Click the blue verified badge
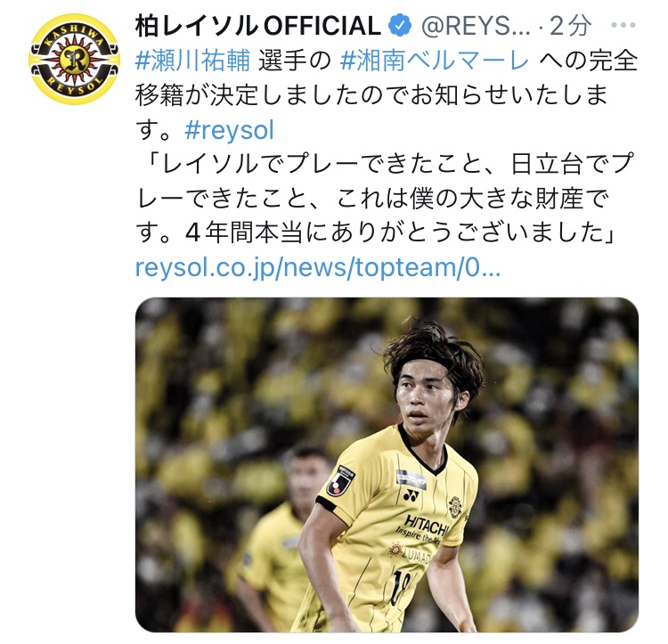Screen dimensions: 668x644 point(400,26)
